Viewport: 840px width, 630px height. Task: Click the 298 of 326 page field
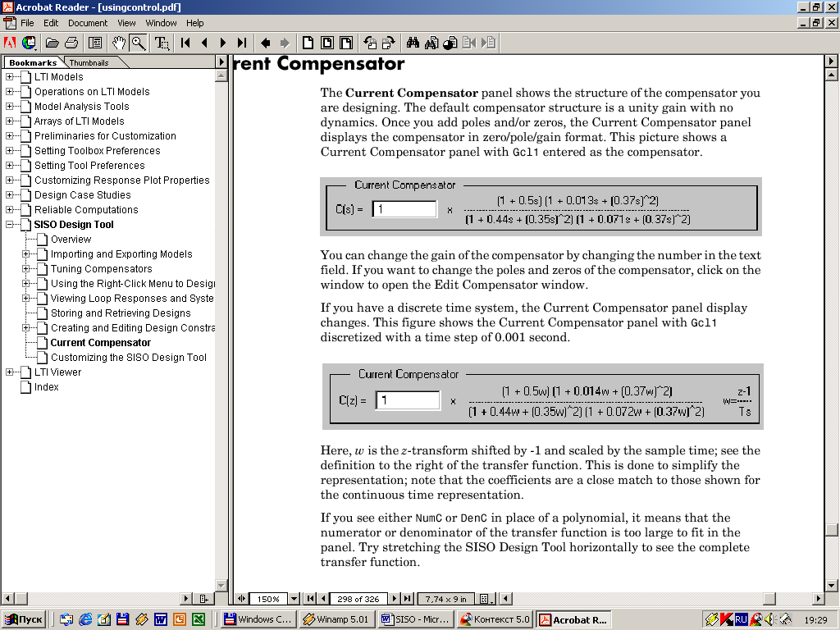click(x=358, y=598)
